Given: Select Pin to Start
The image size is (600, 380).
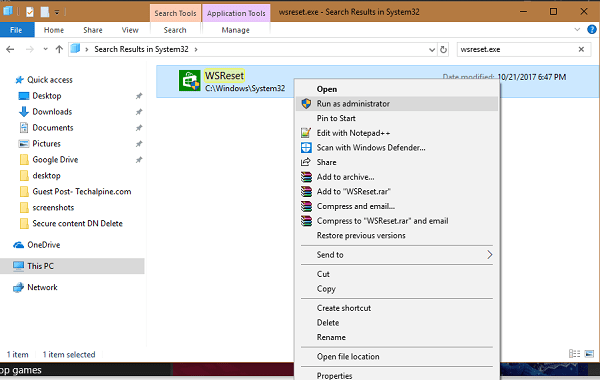Looking at the screenshot, I should coord(397,118).
